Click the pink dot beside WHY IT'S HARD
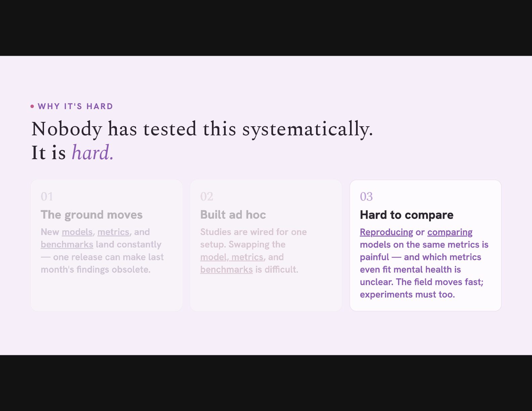This screenshot has width=532, height=411. tap(32, 106)
